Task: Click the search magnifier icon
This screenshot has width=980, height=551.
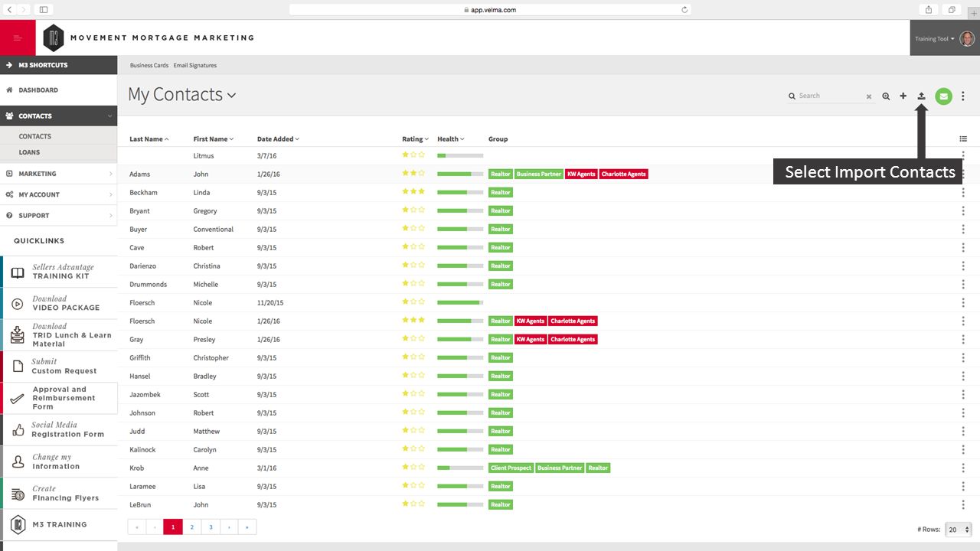Action: (x=886, y=96)
